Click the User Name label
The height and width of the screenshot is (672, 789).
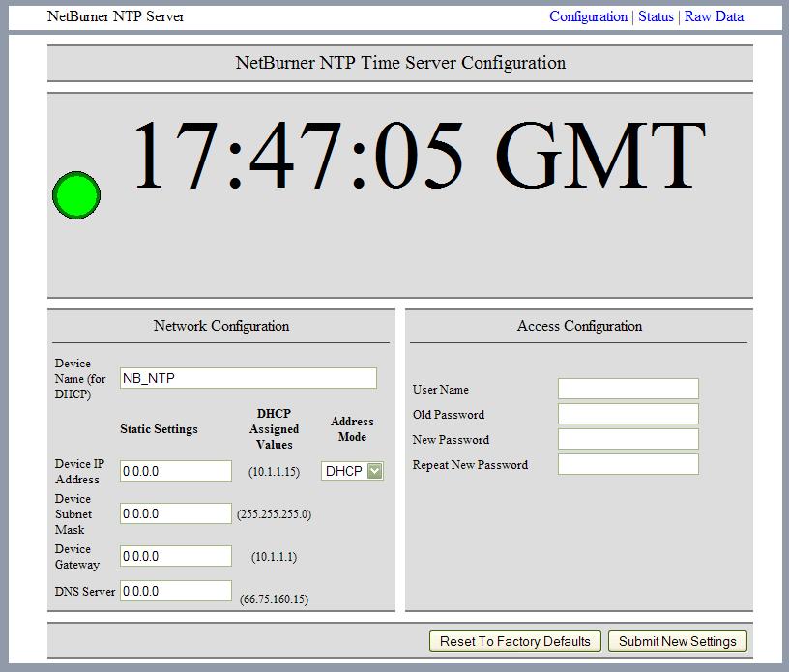[440, 389]
